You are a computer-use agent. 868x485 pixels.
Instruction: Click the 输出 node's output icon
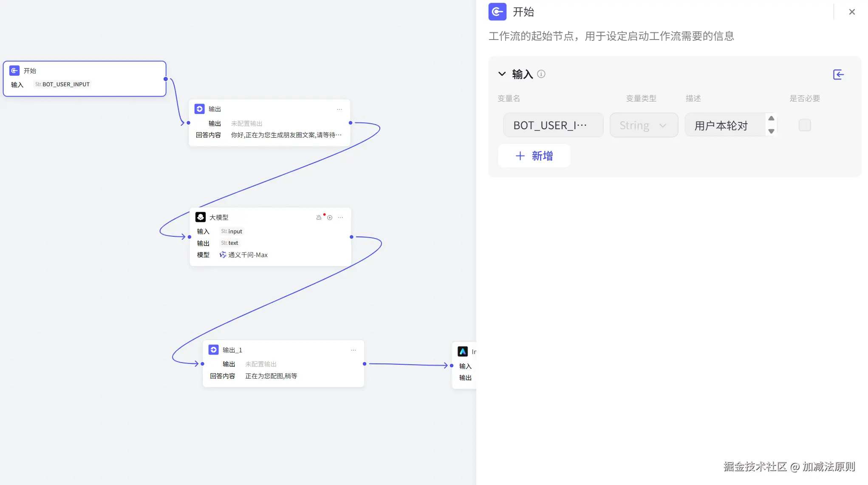(199, 109)
